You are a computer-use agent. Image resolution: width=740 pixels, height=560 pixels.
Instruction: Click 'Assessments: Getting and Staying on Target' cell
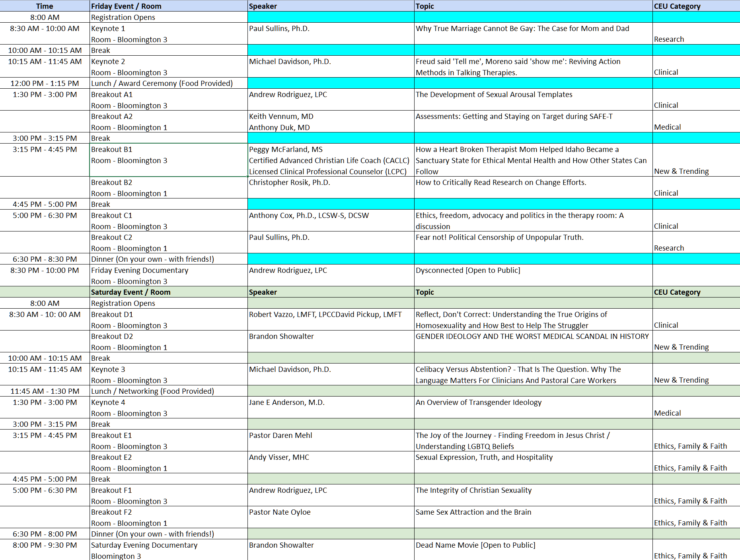(x=533, y=121)
